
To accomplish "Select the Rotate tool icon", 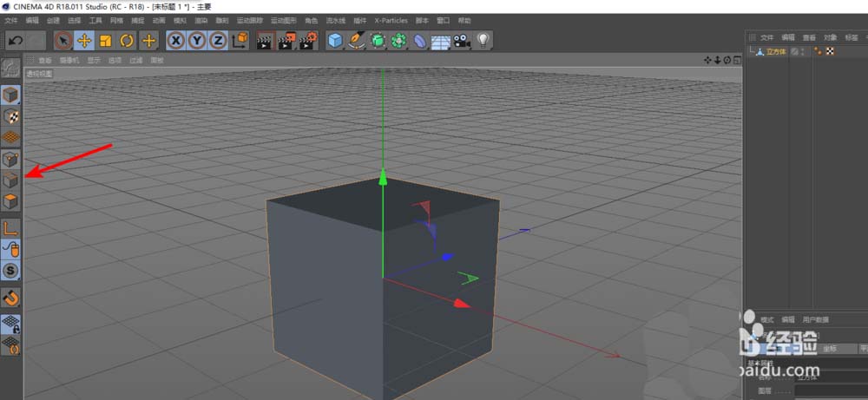I will tap(127, 40).
